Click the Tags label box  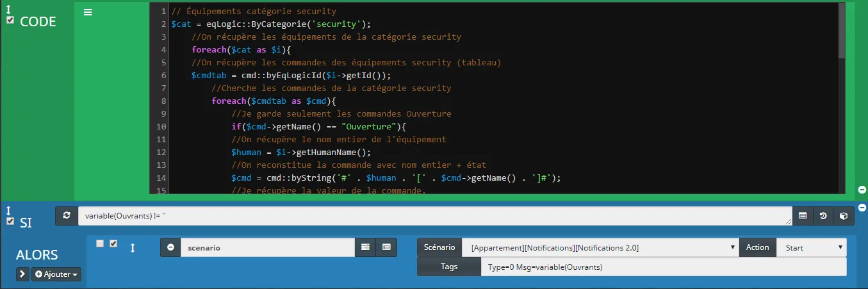pyautogui.click(x=449, y=267)
